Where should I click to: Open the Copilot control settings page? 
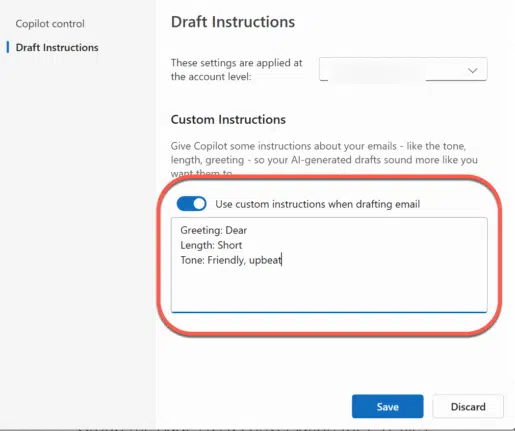tap(50, 24)
